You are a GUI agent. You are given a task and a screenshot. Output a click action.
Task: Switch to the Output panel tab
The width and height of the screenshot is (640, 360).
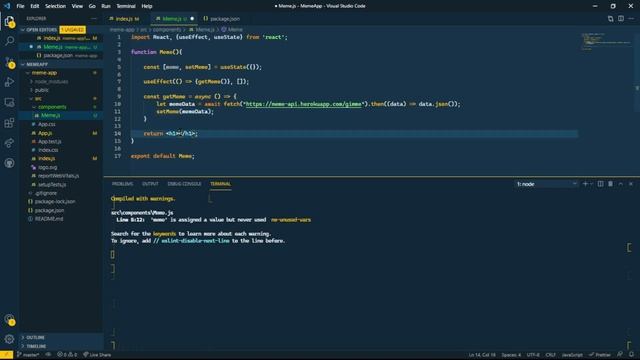tap(150, 184)
